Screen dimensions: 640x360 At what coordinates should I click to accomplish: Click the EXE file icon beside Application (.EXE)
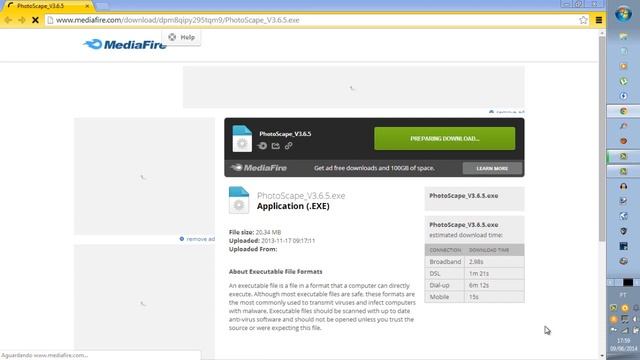click(239, 200)
